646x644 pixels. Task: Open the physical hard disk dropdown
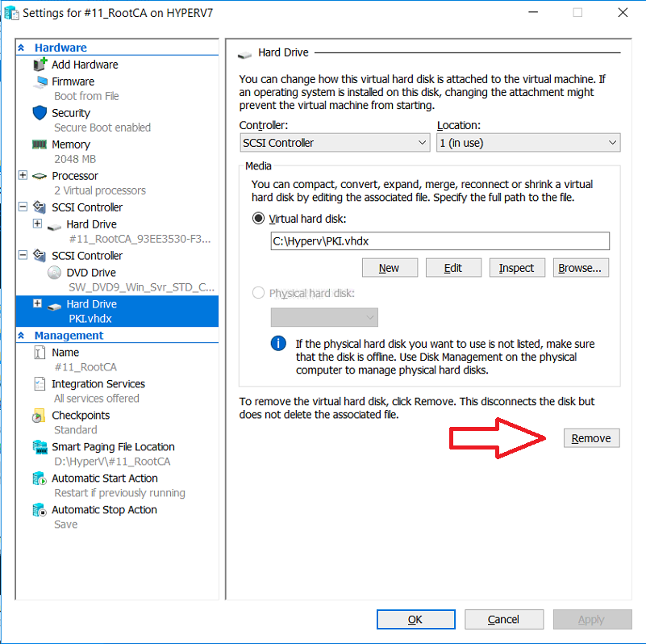coord(324,317)
